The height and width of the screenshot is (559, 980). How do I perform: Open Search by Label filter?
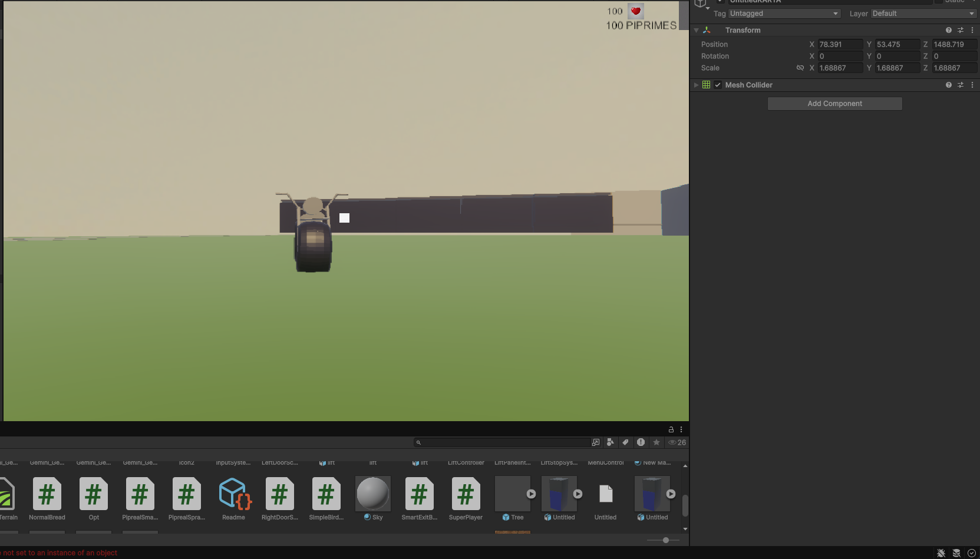(x=626, y=442)
